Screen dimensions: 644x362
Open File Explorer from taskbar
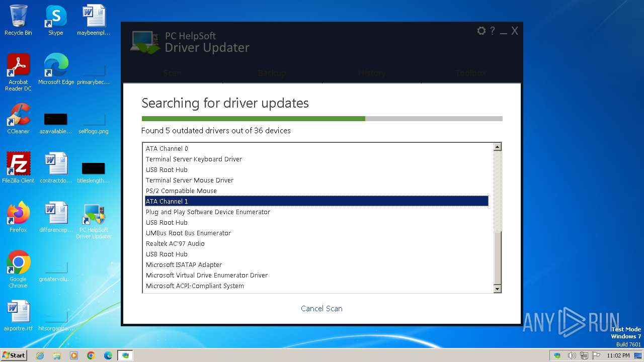coord(57,355)
